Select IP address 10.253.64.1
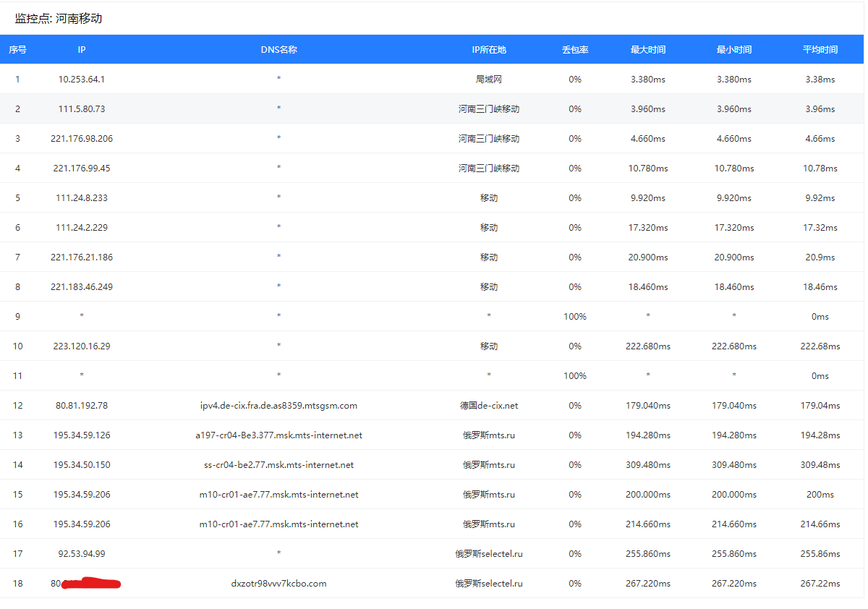This screenshot has height=609, width=868. click(x=82, y=80)
